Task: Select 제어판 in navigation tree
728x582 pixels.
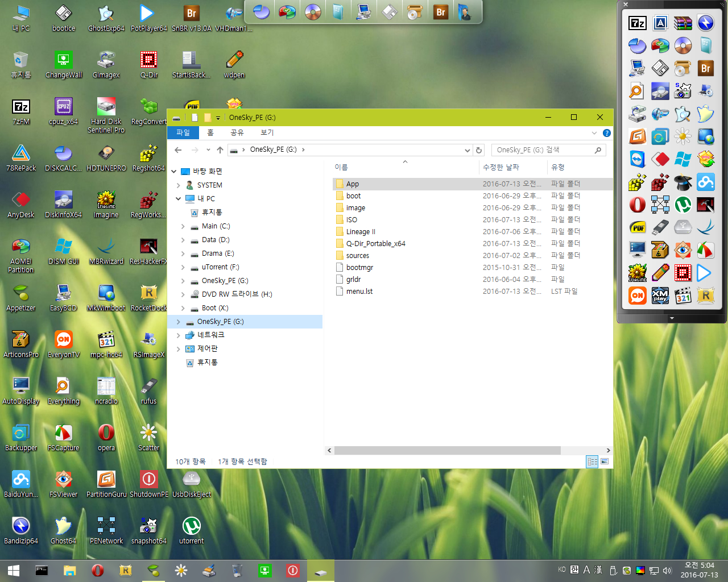Action: 207,349
